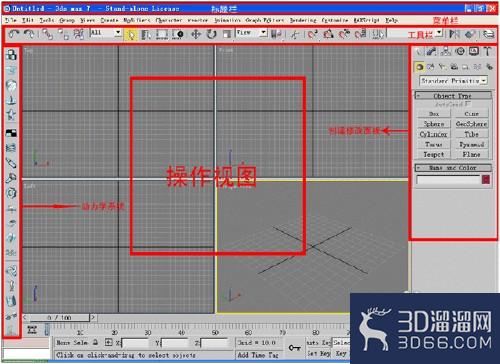
Task: Select the Helpers category icon
Action: (x=465, y=67)
